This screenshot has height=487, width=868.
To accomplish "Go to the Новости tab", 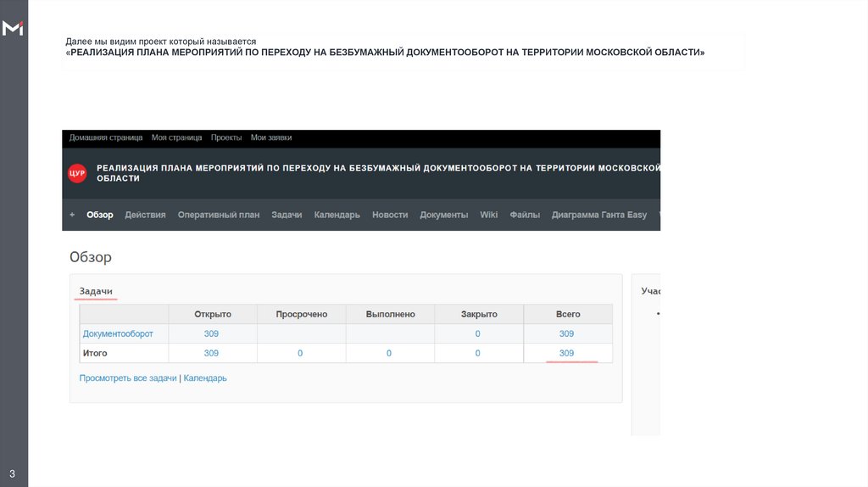I will (x=390, y=215).
